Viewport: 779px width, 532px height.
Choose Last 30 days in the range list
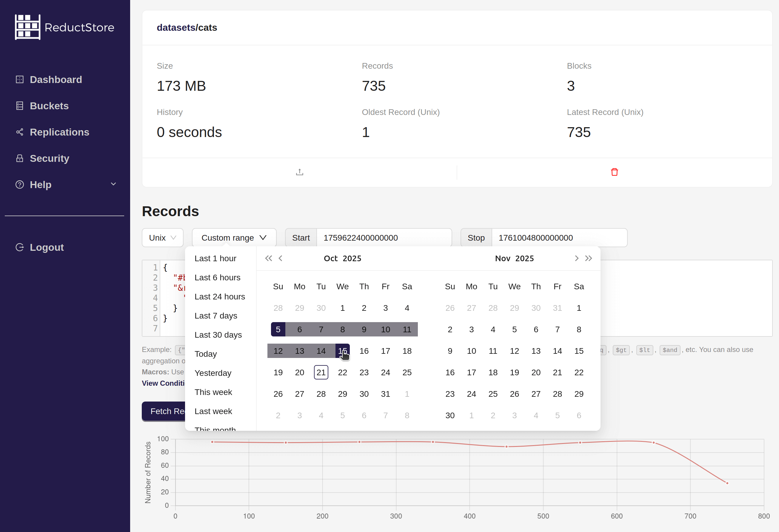tap(218, 335)
